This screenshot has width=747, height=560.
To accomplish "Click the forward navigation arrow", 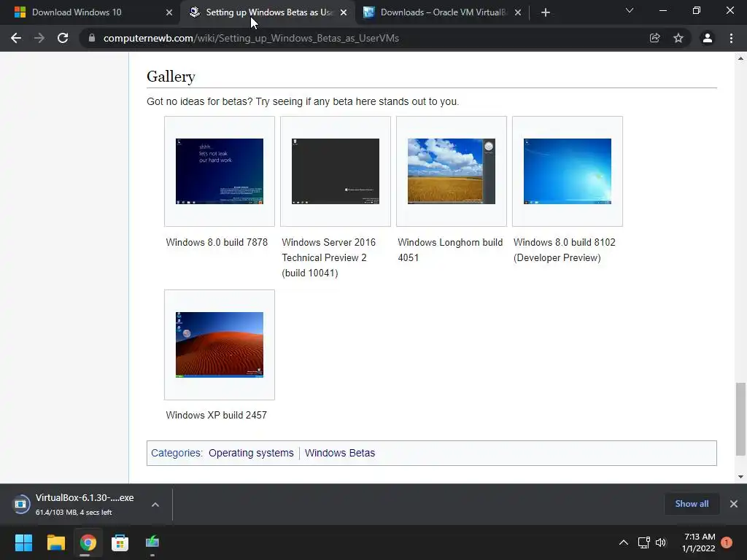I will (39, 38).
